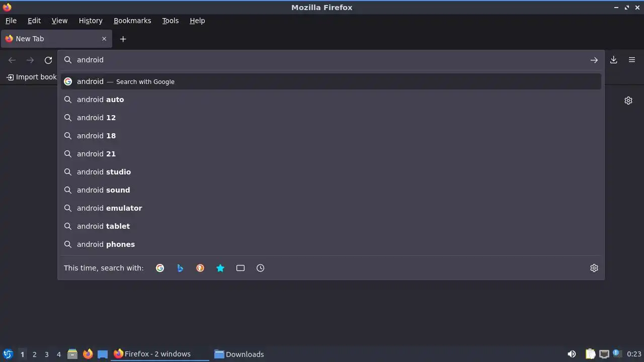Launch Firefox from taskbar quick launch
Screen dimensions: 644x362
point(88,354)
